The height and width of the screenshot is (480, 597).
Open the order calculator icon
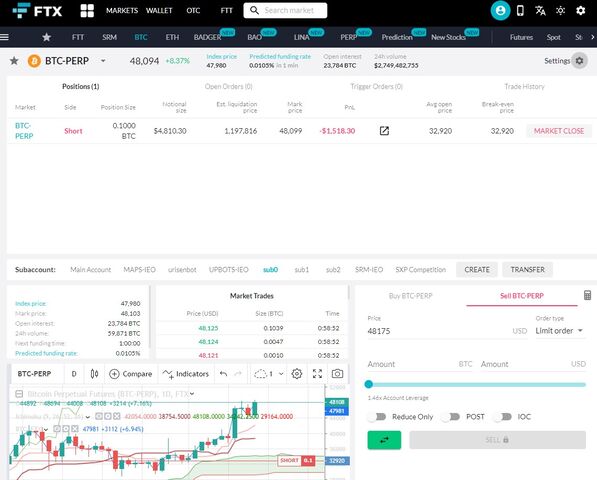pyautogui.click(x=587, y=295)
